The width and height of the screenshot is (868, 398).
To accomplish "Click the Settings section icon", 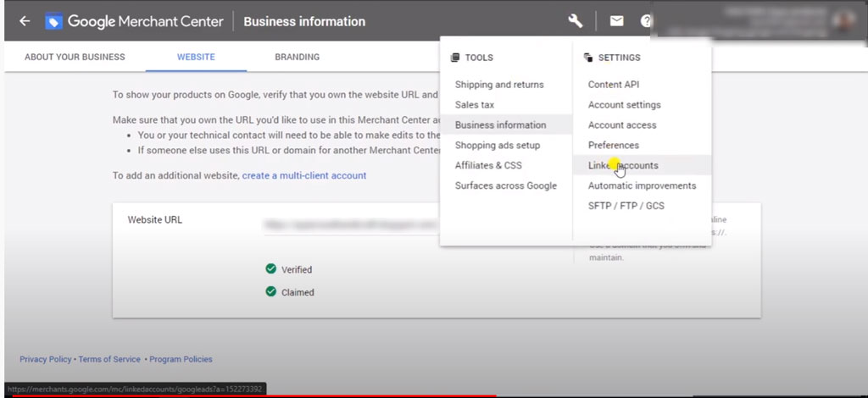I will 588,58.
